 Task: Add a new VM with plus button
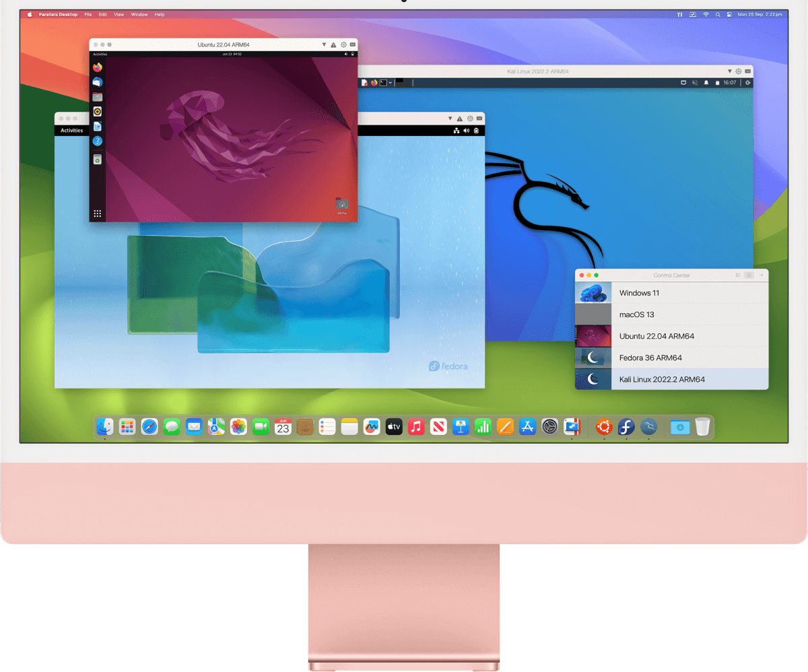pyautogui.click(x=762, y=275)
